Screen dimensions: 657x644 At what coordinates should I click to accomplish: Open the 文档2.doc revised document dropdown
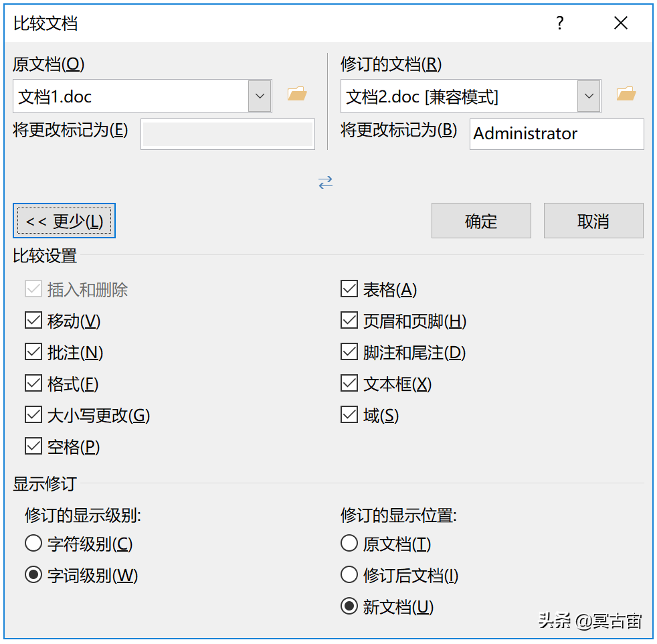click(x=589, y=96)
